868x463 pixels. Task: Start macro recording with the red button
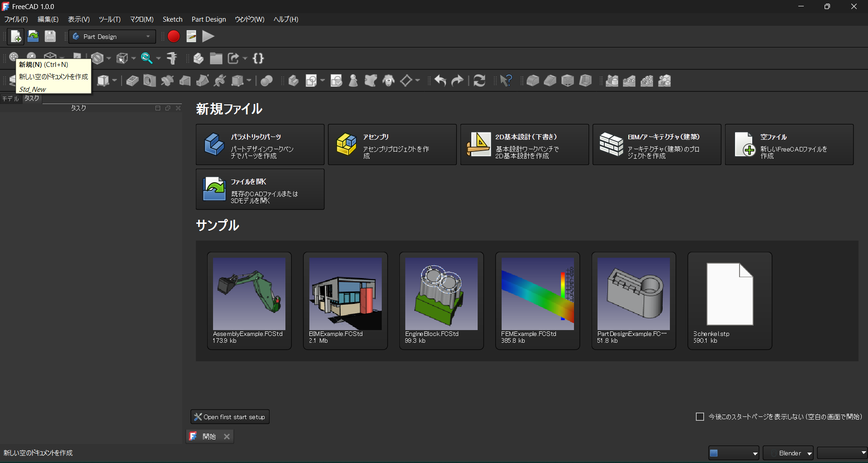coord(174,36)
